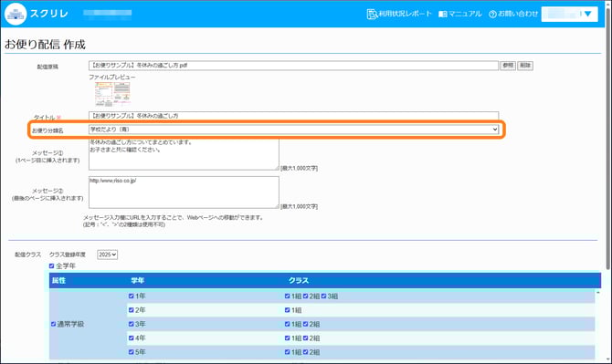612x364 pixels.
Task: Open the マニュアル book icon
Action: pos(443,14)
